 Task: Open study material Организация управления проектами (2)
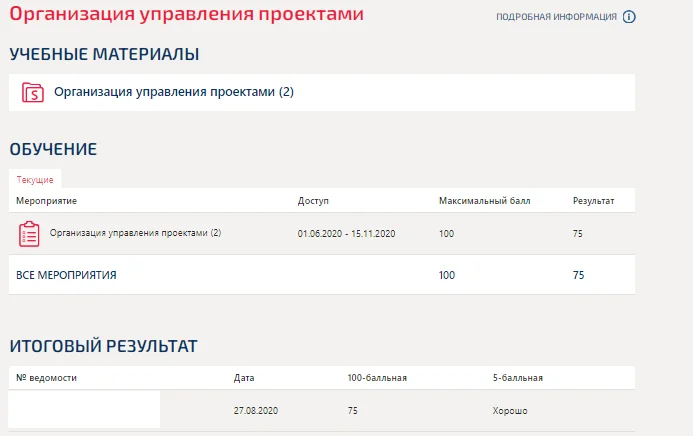[x=174, y=92]
